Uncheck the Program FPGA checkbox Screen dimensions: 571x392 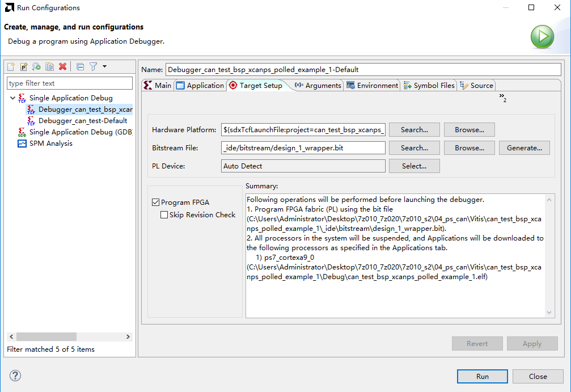pyautogui.click(x=156, y=202)
